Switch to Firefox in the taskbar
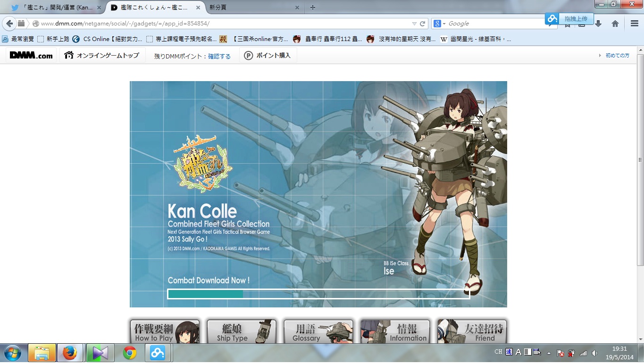The width and height of the screenshot is (644, 364). pos(70,353)
